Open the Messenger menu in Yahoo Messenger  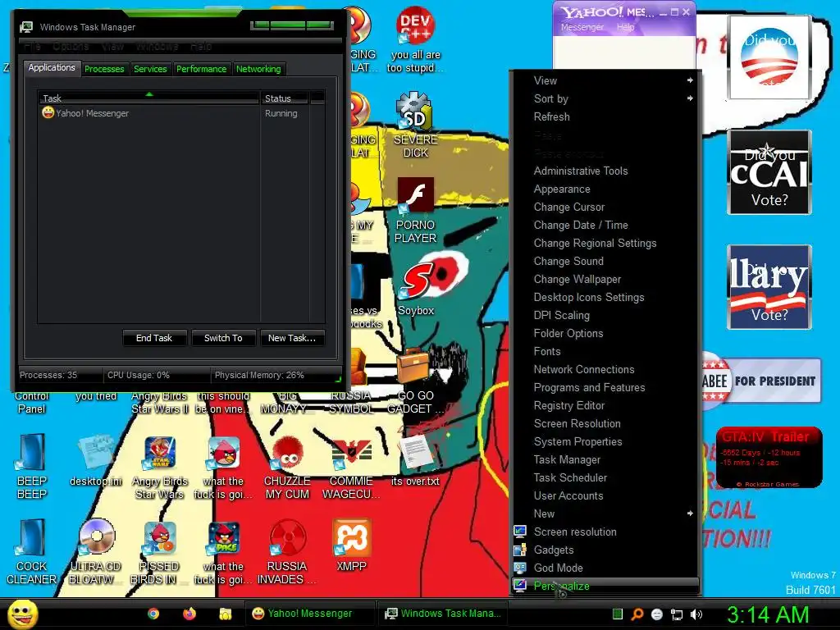point(582,27)
